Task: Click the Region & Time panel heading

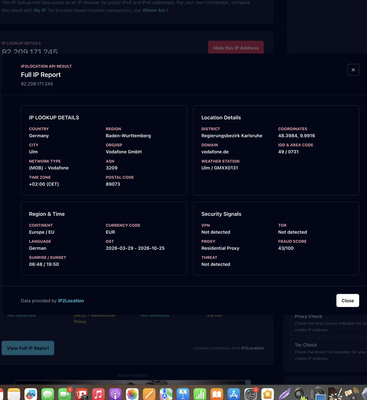Action: pyautogui.click(x=47, y=214)
